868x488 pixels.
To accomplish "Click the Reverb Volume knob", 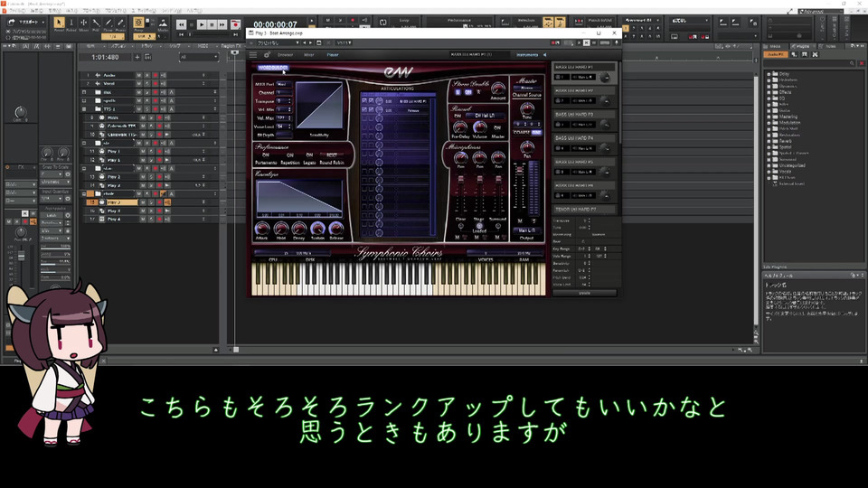I will coord(479,127).
